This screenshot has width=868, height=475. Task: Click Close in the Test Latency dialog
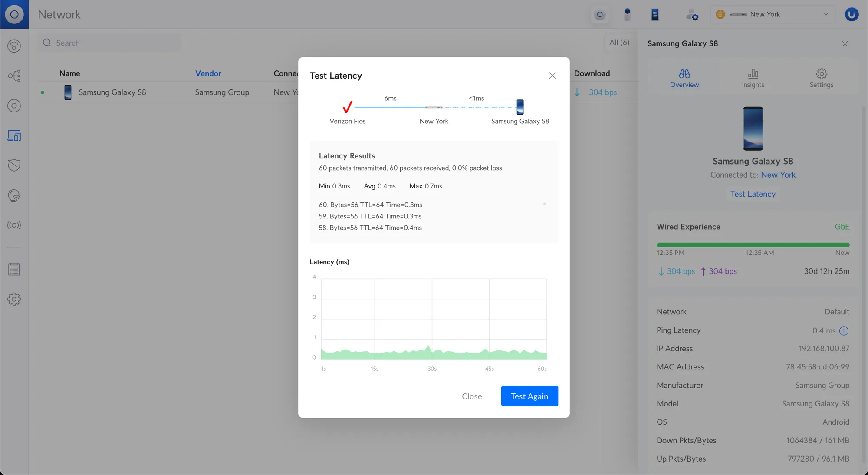click(472, 396)
